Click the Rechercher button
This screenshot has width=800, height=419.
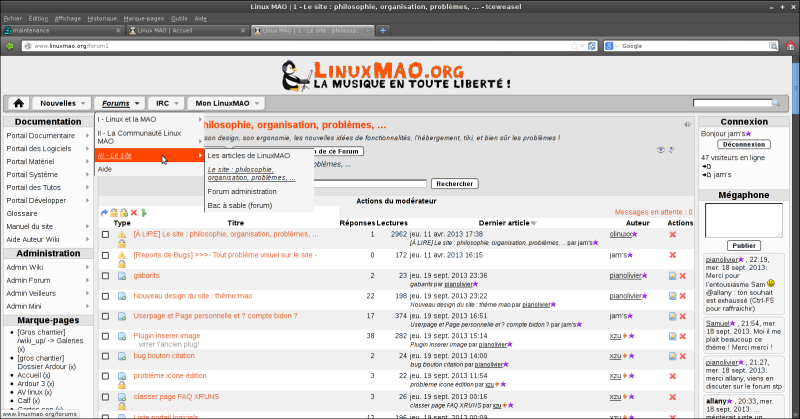click(454, 184)
